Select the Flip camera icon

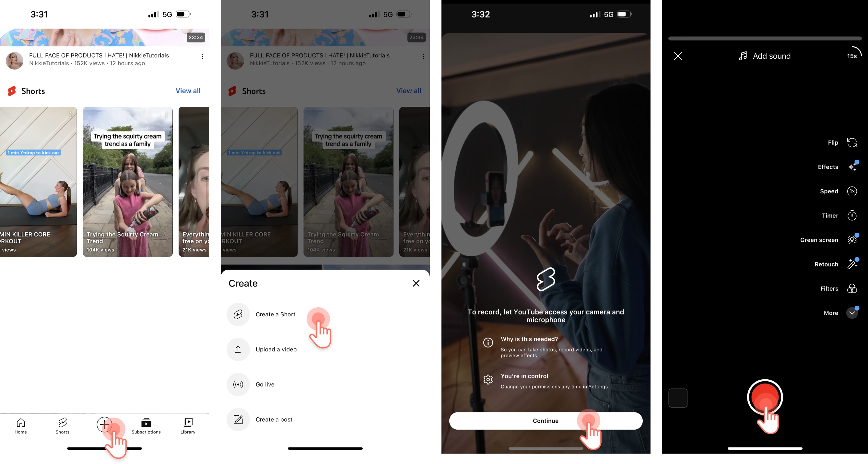point(852,142)
